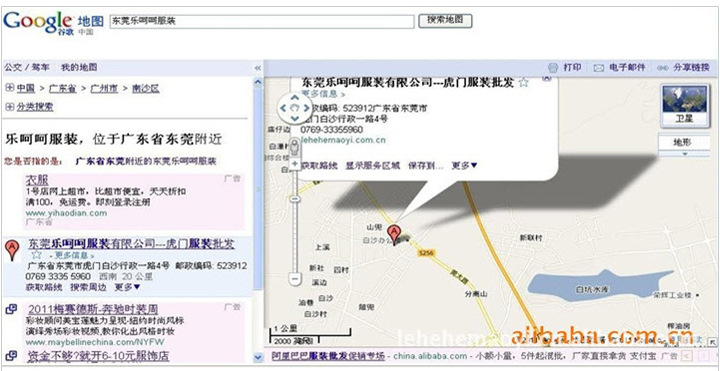This screenshot has height=371, width=720.
Task: Zoom out with the minus button
Action: pyautogui.click(x=294, y=278)
